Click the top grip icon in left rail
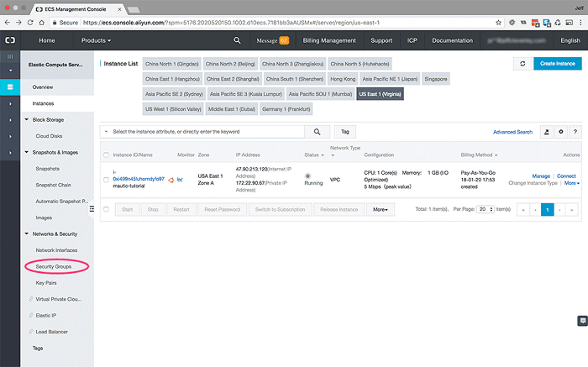Screen dimensions: 588x367 coord(10,56)
